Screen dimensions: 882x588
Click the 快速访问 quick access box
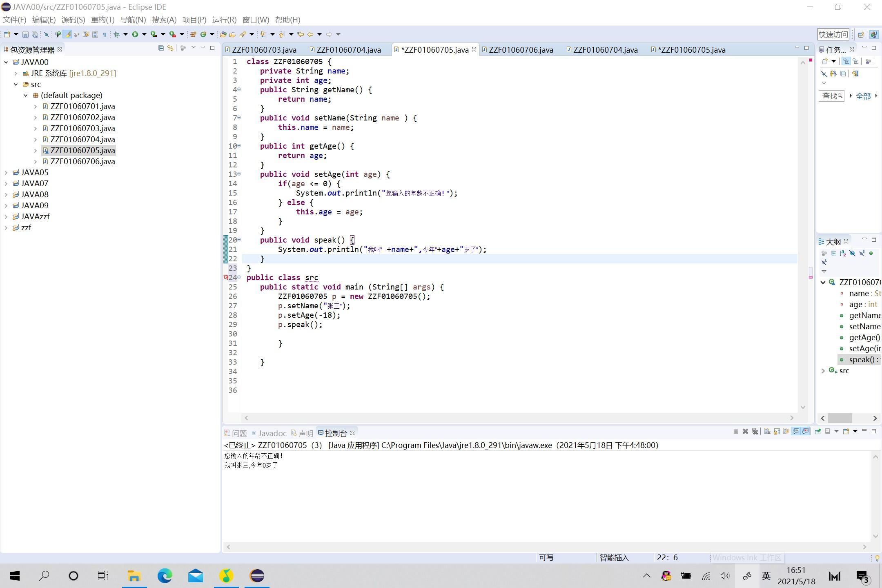[x=833, y=34]
